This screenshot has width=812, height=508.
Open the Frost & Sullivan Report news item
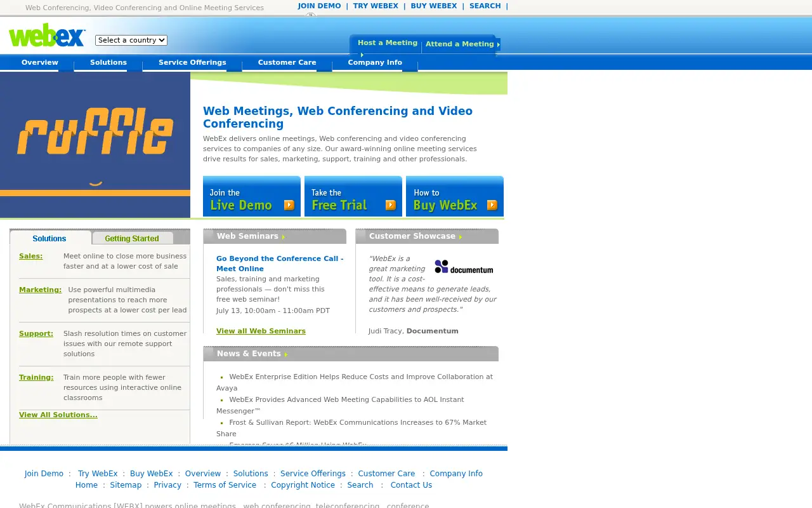[x=351, y=428]
